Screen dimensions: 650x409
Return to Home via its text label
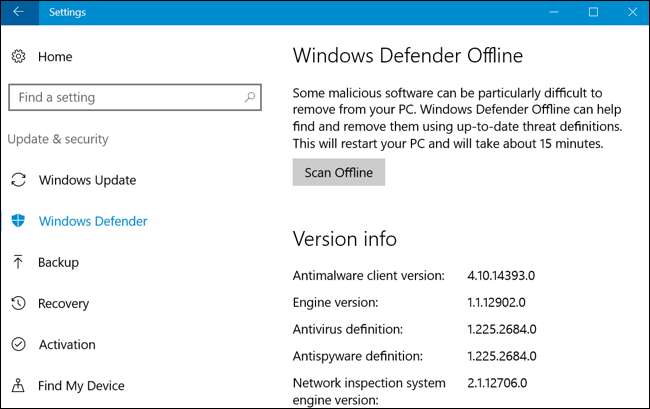click(55, 57)
